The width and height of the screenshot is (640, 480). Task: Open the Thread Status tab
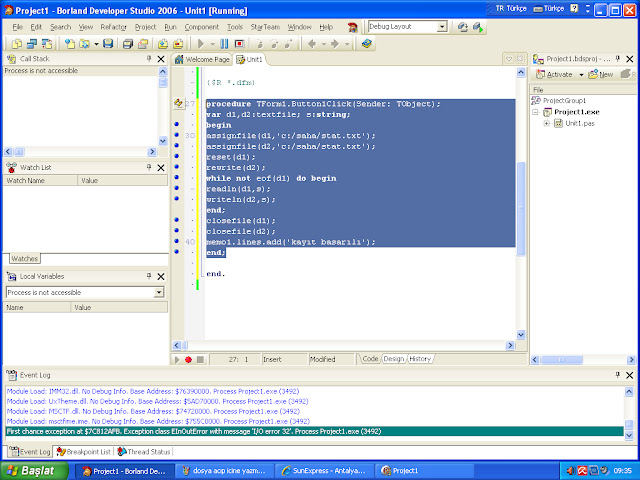click(x=144, y=452)
